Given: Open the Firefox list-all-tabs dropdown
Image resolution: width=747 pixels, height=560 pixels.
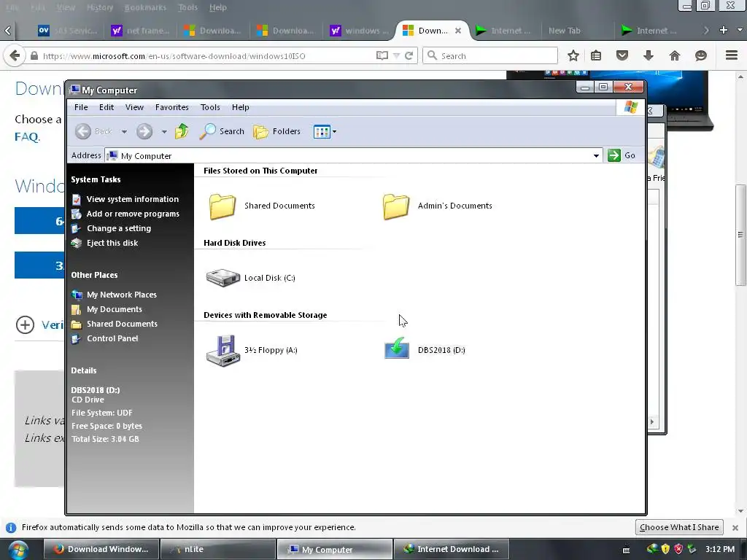Looking at the screenshot, I should click(x=740, y=30).
